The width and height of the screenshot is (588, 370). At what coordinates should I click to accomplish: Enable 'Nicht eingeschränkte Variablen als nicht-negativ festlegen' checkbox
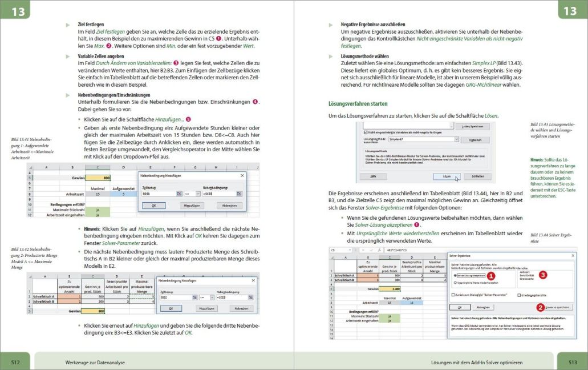tap(364, 132)
